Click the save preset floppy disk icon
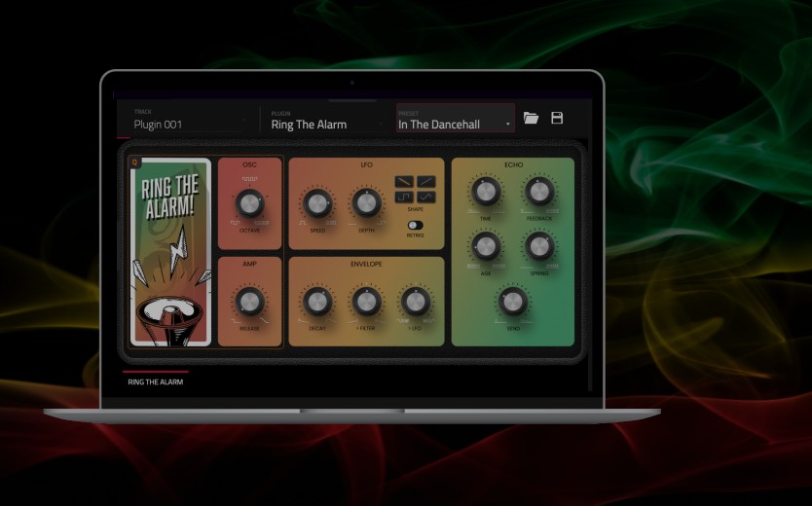This screenshot has height=506, width=812. coord(557,118)
